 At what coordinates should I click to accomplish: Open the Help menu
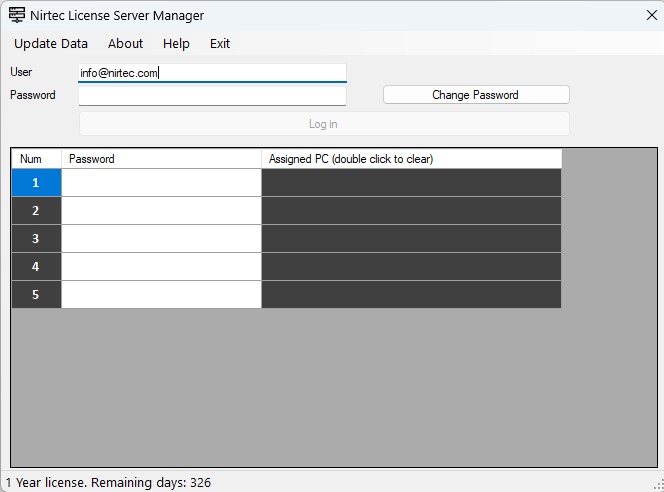176,44
